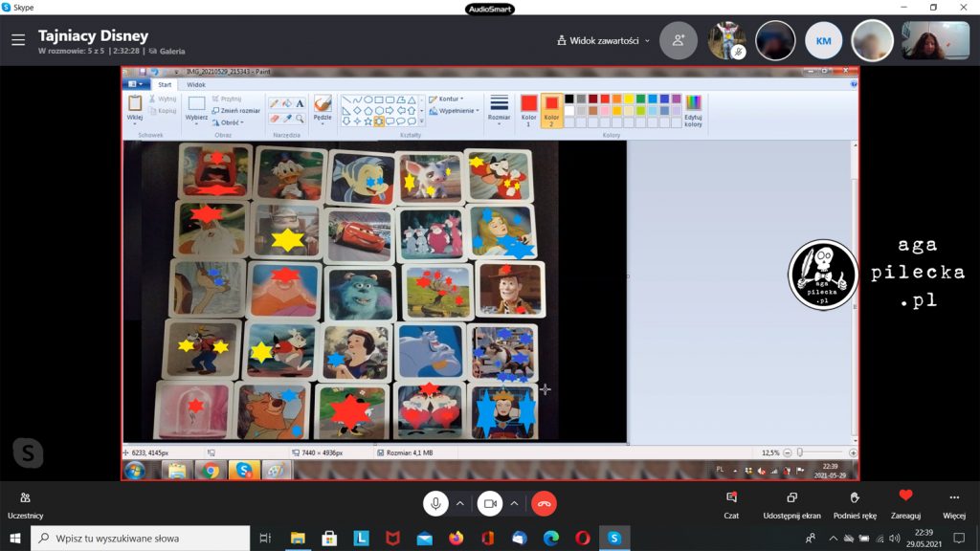Pick green swatch in Paint palette

640,99
